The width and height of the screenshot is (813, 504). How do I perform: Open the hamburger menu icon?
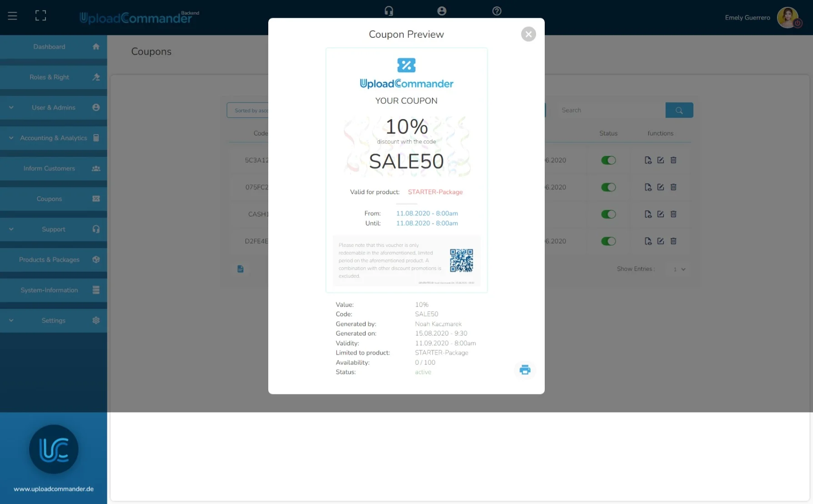(13, 16)
